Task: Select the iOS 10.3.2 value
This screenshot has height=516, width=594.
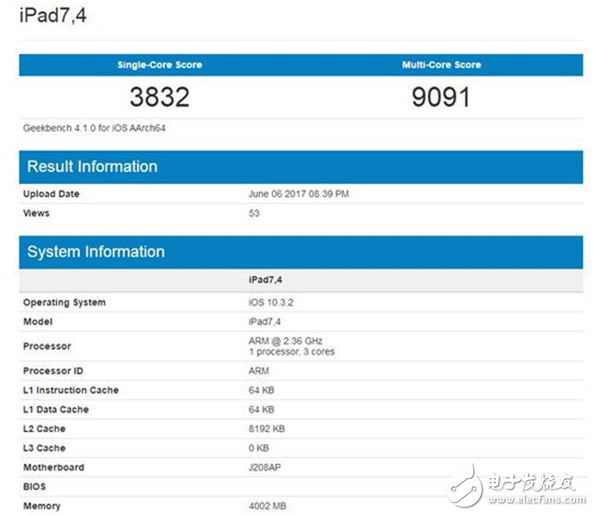Action: [271, 302]
